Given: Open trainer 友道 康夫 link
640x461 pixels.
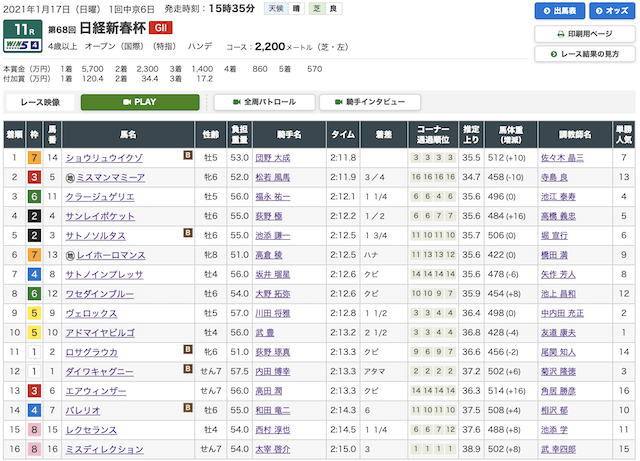Looking at the screenshot, I should [x=558, y=333].
